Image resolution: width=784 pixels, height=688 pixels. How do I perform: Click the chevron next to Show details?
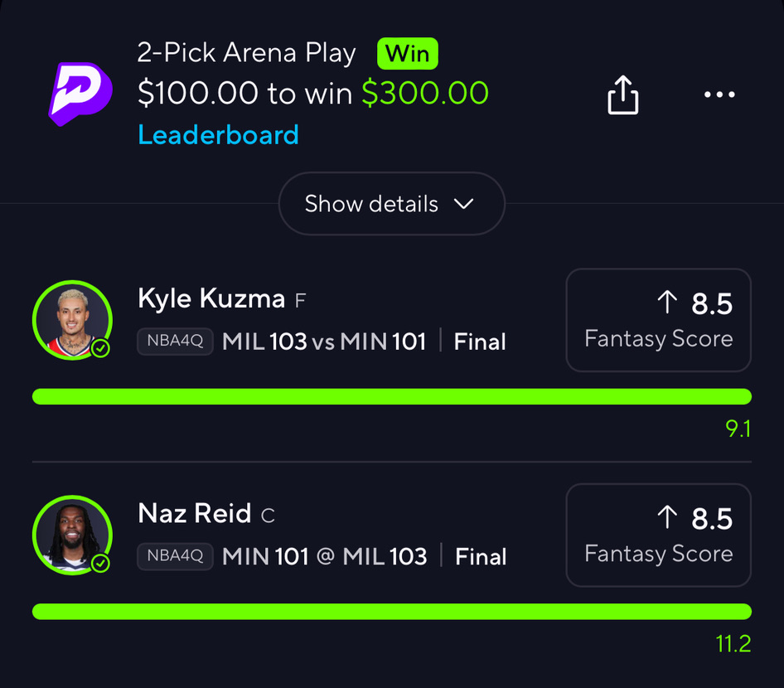(x=464, y=204)
